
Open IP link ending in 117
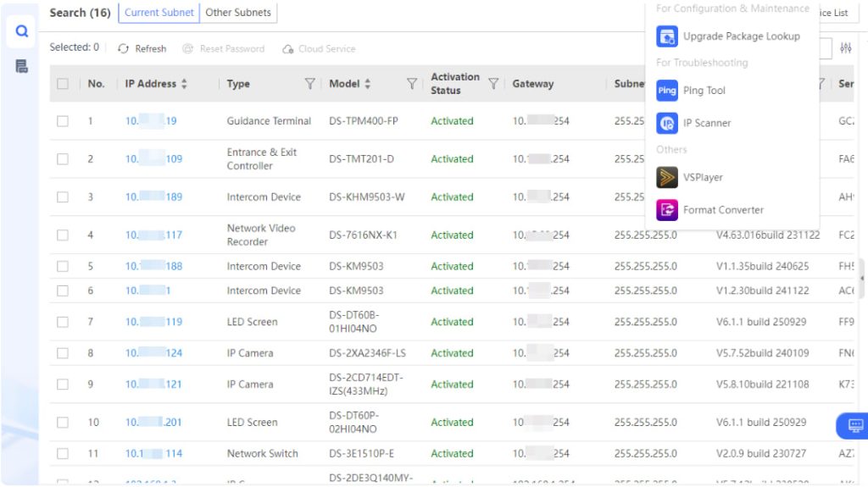point(153,235)
